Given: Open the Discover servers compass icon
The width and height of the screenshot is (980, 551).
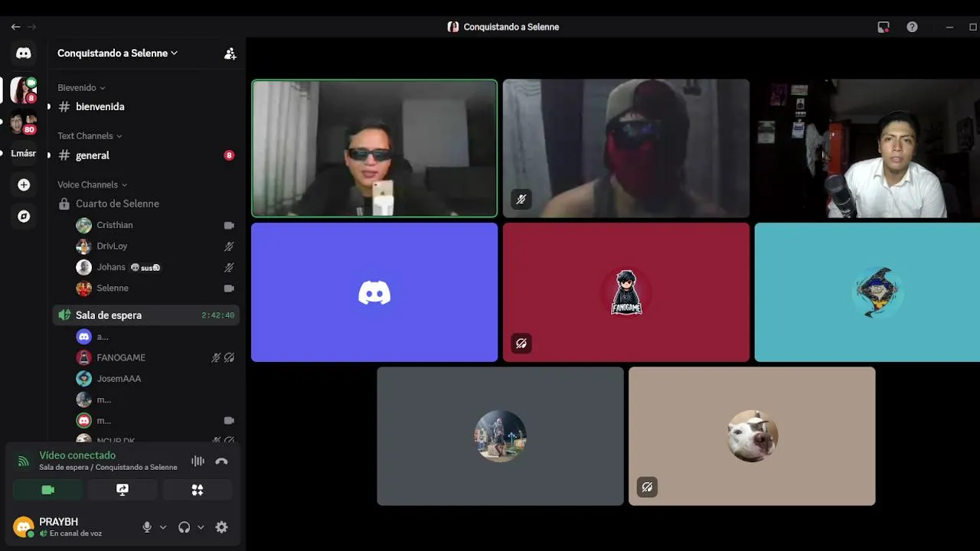Looking at the screenshot, I should click(24, 217).
